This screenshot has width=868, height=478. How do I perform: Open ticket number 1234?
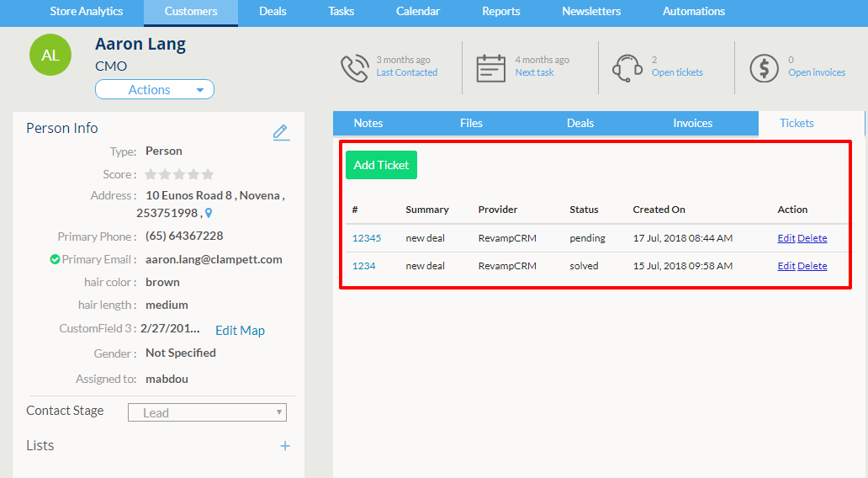click(363, 266)
